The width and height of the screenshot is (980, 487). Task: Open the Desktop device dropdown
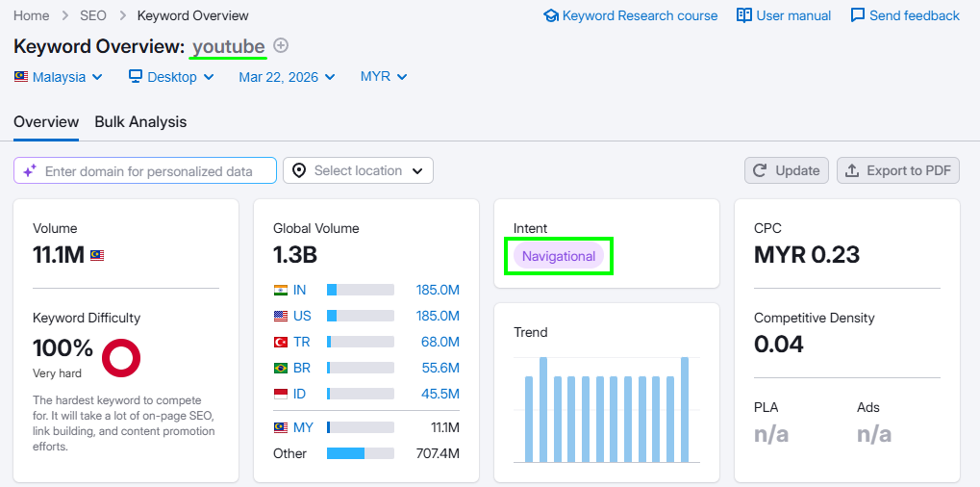[x=171, y=77]
